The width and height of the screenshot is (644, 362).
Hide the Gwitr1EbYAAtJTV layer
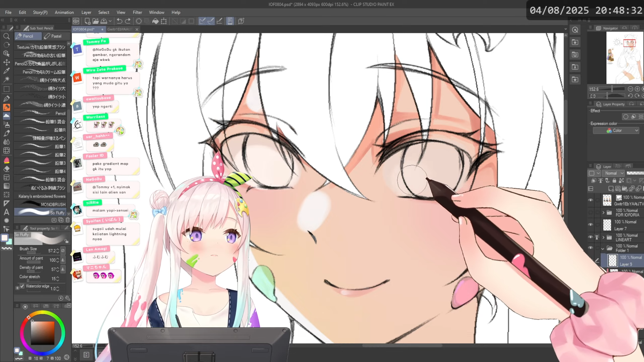[x=590, y=200]
